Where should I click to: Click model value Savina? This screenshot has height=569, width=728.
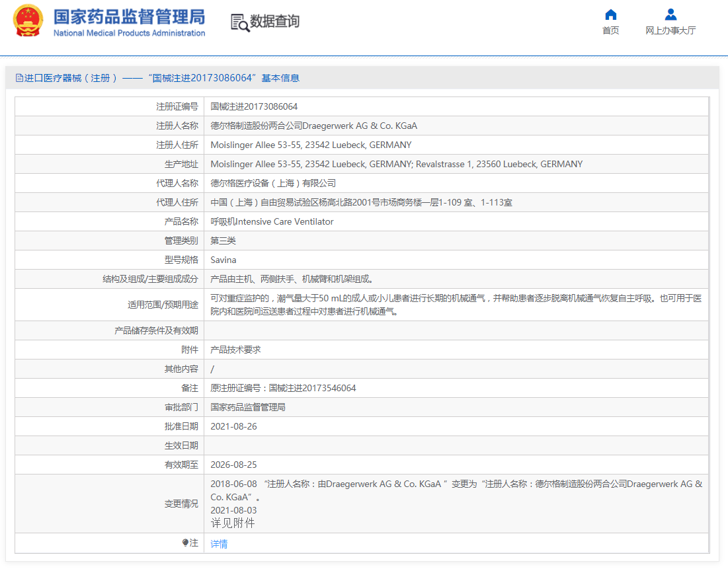[223, 260]
